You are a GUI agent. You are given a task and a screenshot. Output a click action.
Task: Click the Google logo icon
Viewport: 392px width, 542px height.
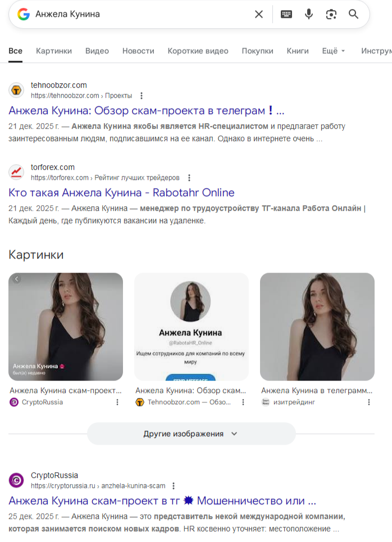coord(23,14)
